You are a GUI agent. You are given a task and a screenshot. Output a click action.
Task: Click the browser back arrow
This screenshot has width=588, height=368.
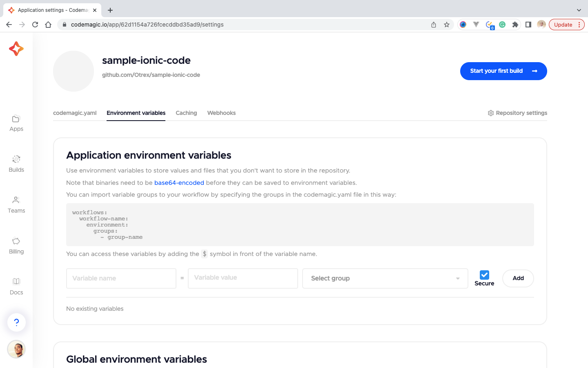9,25
